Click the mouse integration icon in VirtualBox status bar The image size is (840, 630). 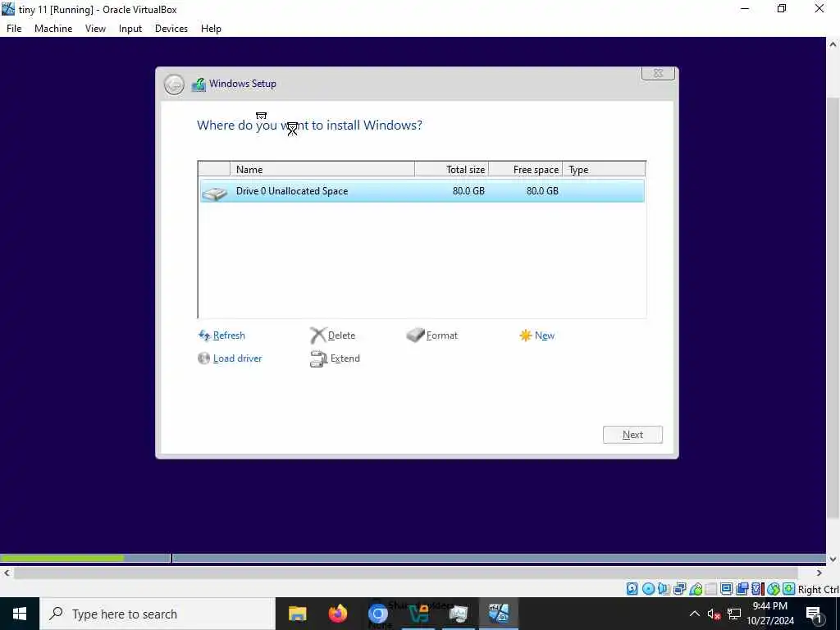773,589
